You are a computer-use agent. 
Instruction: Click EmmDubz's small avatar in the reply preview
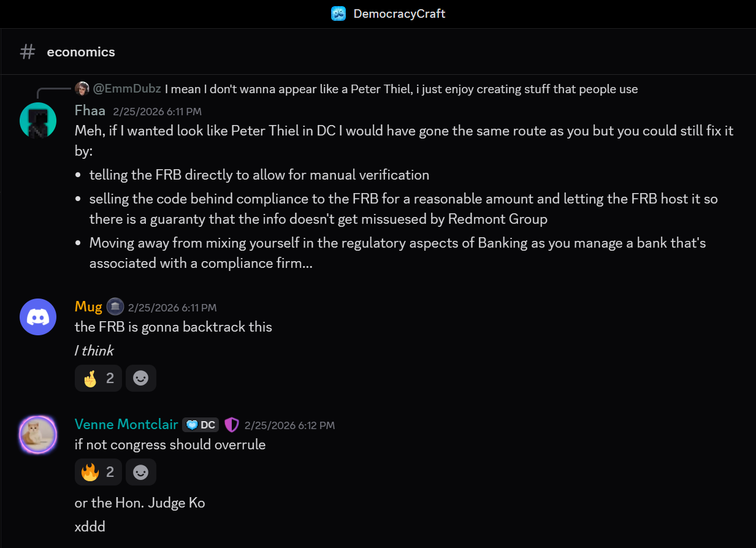coord(82,89)
